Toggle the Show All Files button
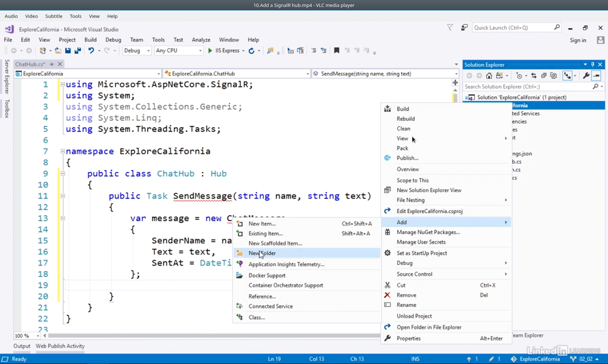This screenshot has height=364, width=608. coord(553,76)
